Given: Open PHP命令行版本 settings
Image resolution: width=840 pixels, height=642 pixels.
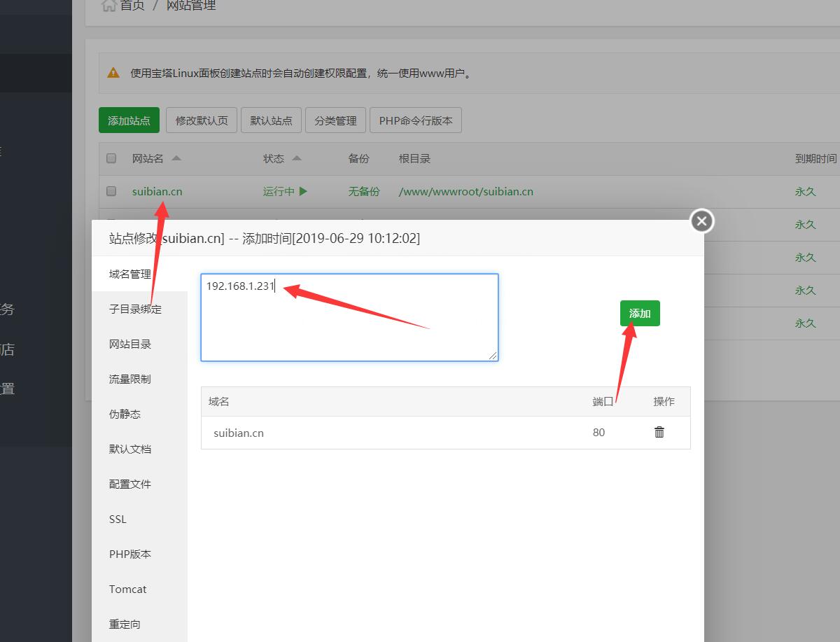Looking at the screenshot, I should click(x=416, y=120).
